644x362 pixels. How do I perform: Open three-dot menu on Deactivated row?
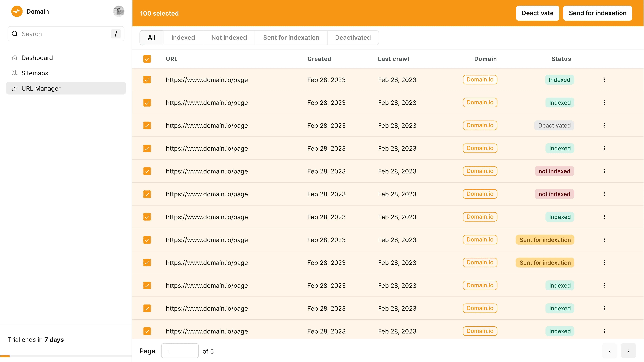[x=604, y=125]
